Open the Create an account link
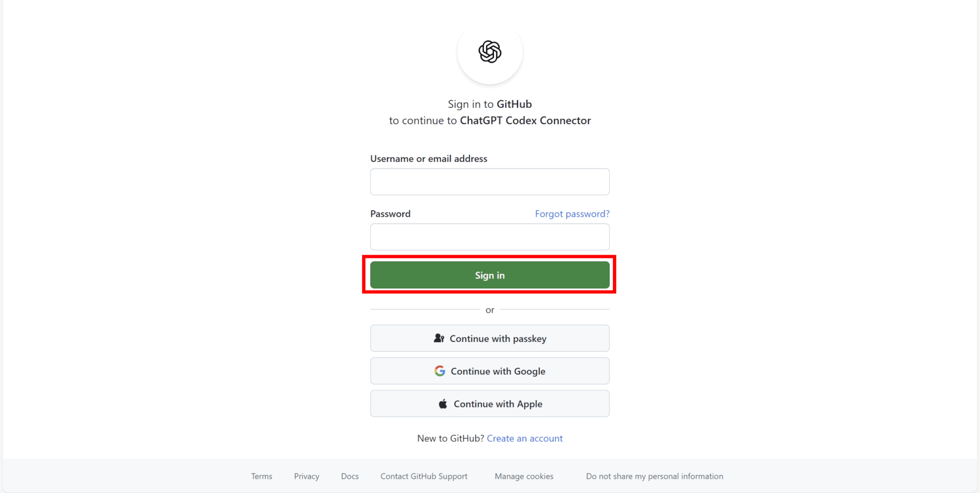Viewport: 980px width, 493px height. (524, 438)
